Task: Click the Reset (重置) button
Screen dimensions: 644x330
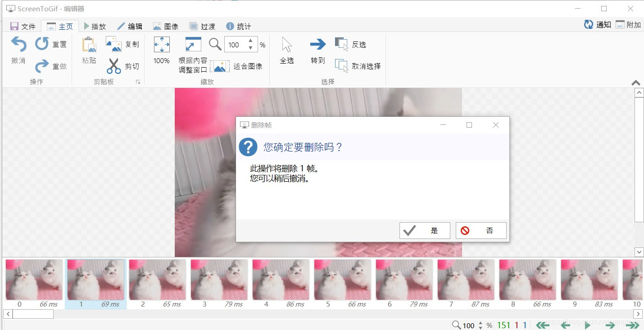Action: tap(51, 44)
